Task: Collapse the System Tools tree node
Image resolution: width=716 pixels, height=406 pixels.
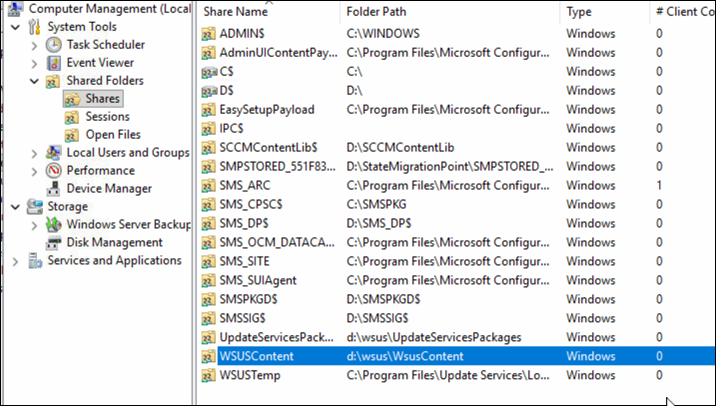Action: pos(16,27)
